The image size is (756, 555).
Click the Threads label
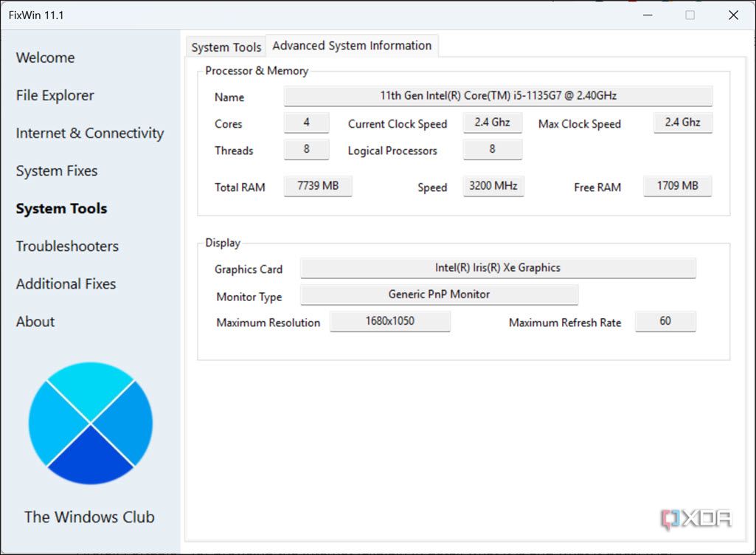click(x=234, y=151)
